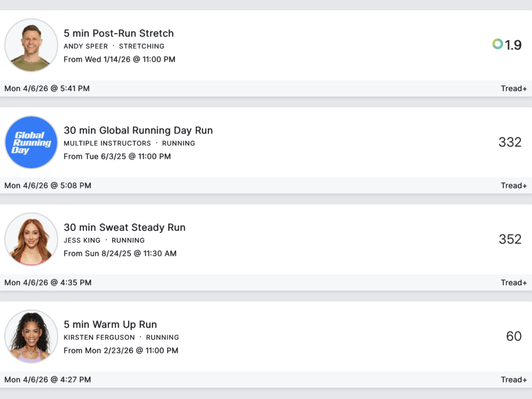Click the 352 output score
Image resolution: width=532 pixels, height=399 pixels.
click(x=510, y=239)
